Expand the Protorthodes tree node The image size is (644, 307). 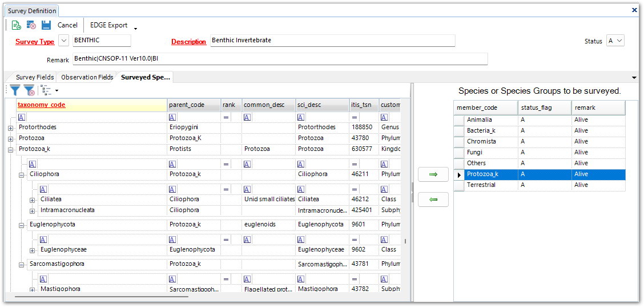point(10,127)
